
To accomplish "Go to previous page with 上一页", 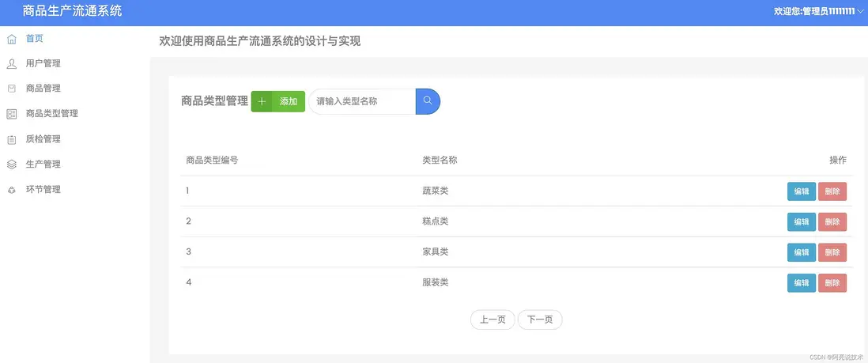I will tap(492, 320).
